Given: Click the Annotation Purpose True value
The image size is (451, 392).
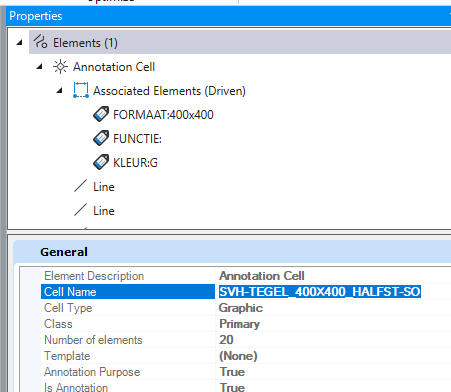Looking at the screenshot, I should click(x=232, y=372).
